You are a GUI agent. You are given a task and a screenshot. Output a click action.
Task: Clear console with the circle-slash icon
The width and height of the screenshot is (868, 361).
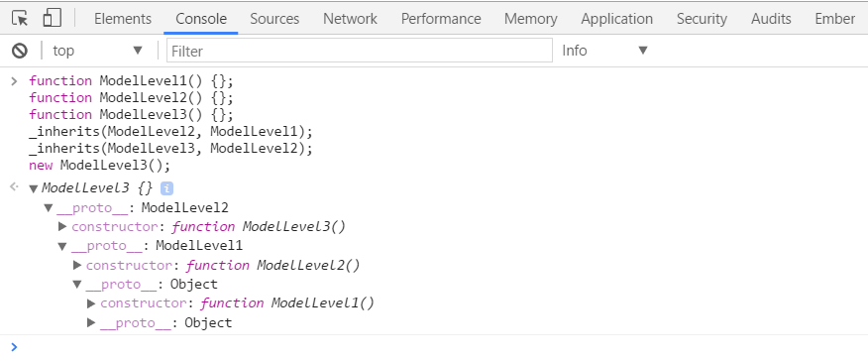coord(20,51)
